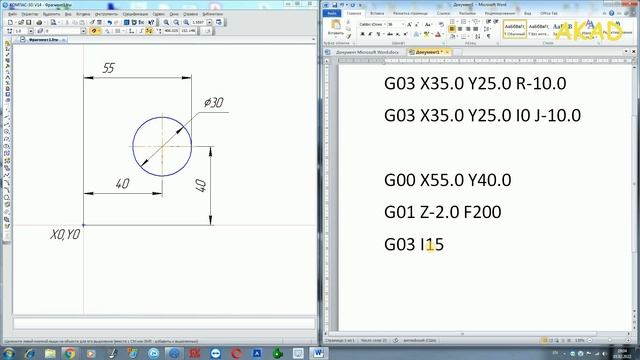Viewport: 640px width, 360px height.
Task: Open the Word font color picker
Action: (442, 34)
